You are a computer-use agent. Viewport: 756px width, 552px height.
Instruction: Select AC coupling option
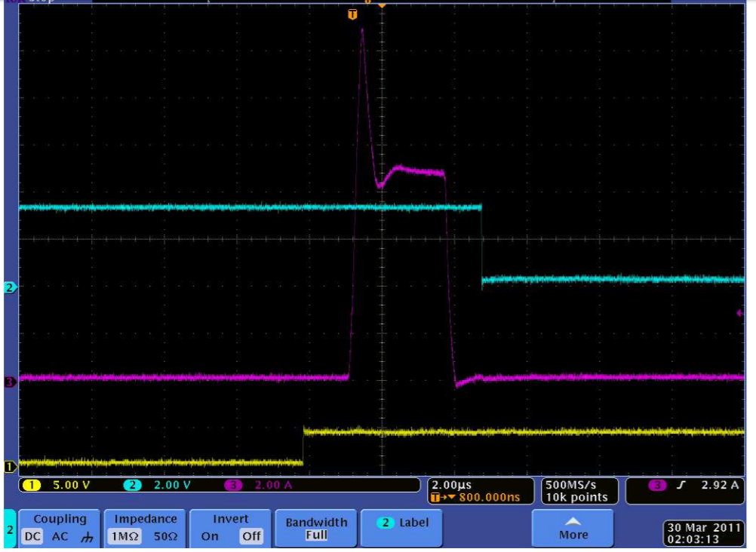[x=60, y=536]
